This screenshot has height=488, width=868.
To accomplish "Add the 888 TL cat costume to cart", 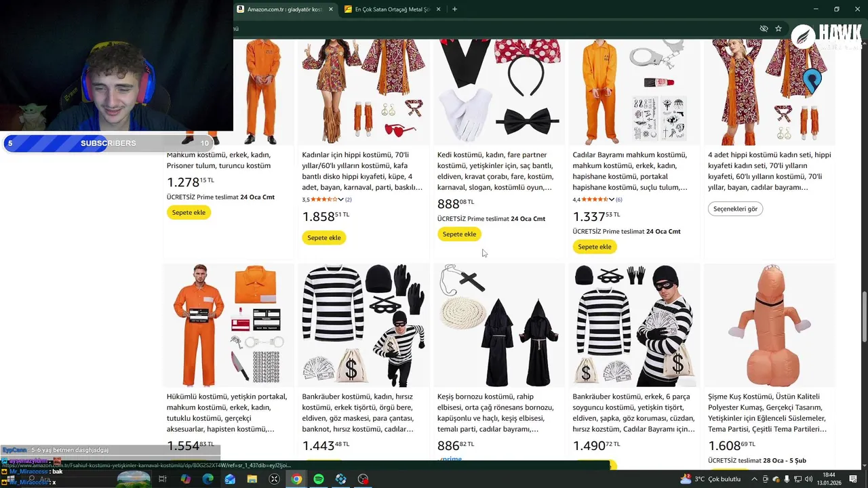I will click(459, 234).
